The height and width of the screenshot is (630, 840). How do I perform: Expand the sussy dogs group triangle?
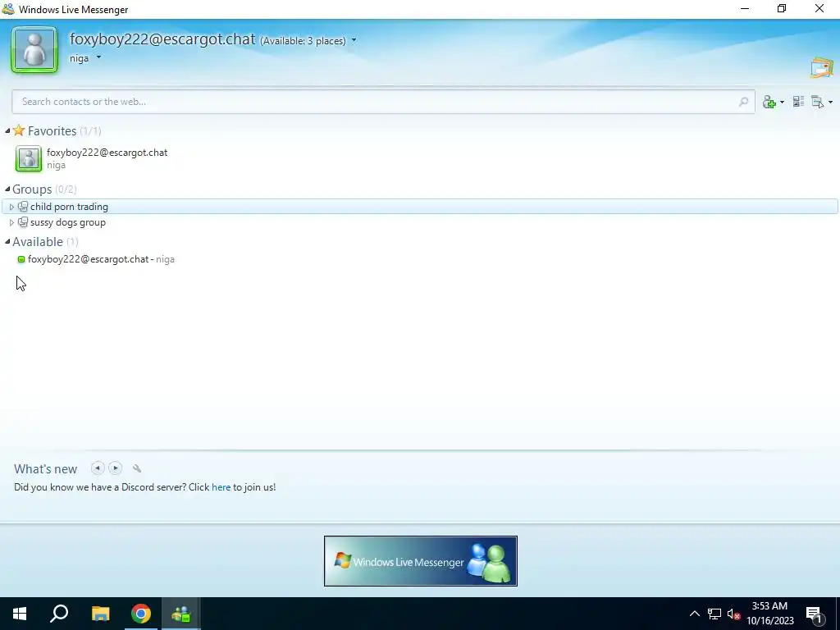tap(11, 222)
